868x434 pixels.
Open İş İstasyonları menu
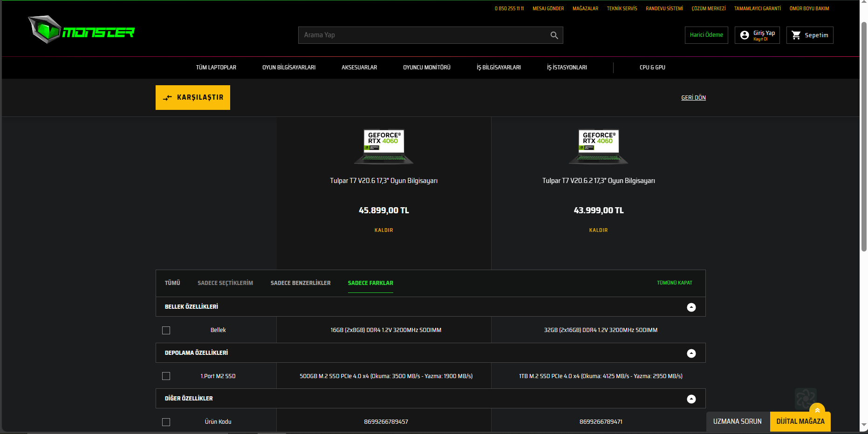[567, 68]
